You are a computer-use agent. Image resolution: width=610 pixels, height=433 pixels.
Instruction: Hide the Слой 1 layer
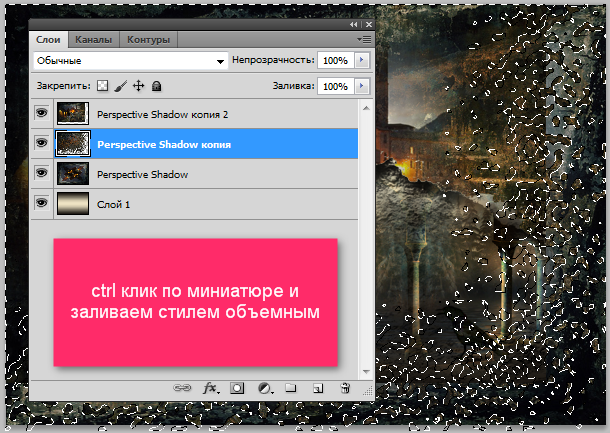coord(42,203)
